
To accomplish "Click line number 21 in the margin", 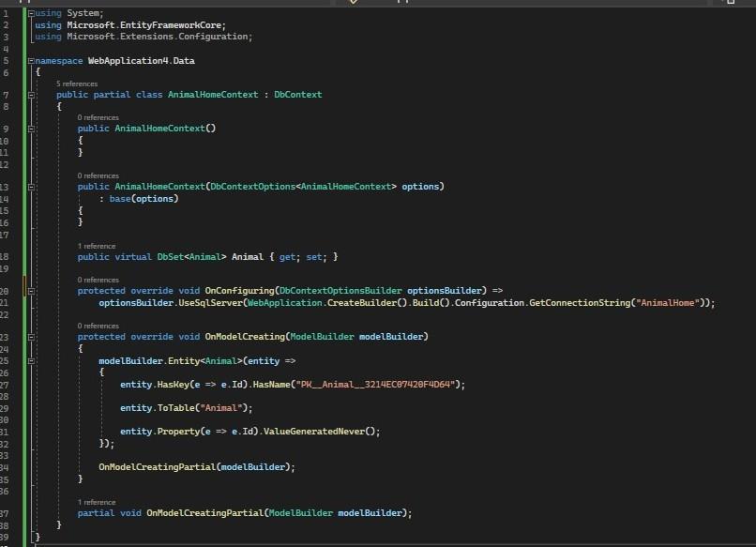I will pos(5,303).
